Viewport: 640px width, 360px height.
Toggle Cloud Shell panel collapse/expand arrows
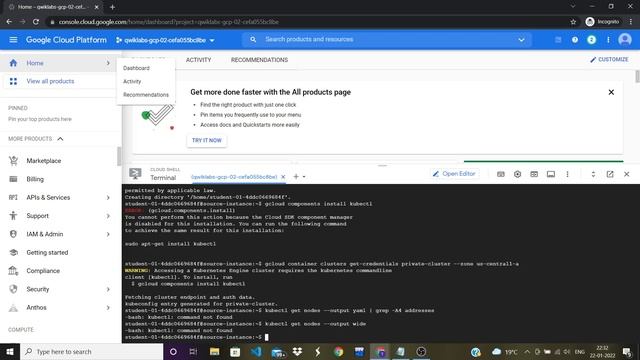point(593,174)
